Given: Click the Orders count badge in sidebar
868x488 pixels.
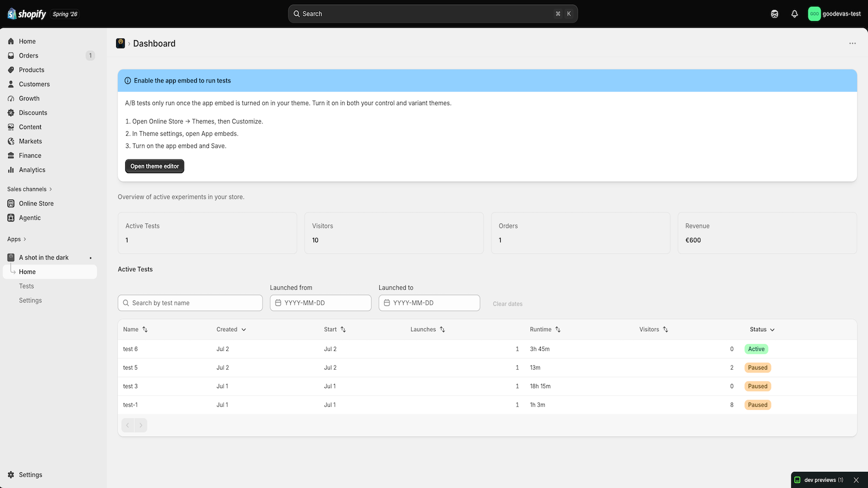Looking at the screenshot, I should pos(90,55).
